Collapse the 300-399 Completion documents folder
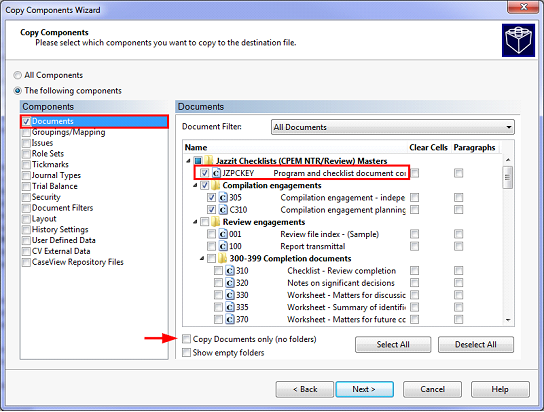This screenshot has height=412, width=544. 202,258
